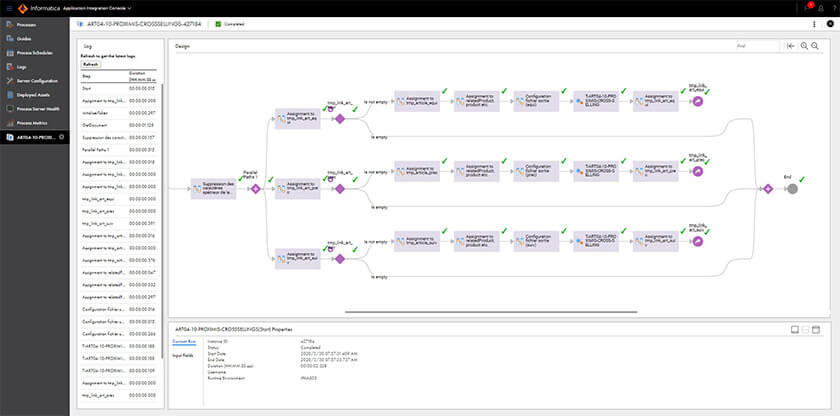Select the Parallel Paths 1 log row
840x416 pixels.
[119, 150]
